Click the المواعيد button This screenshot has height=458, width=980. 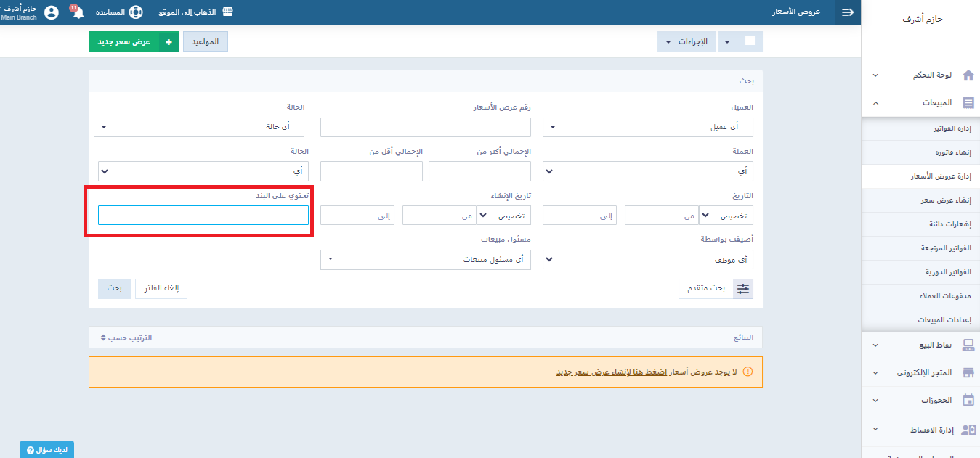(206, 42)
